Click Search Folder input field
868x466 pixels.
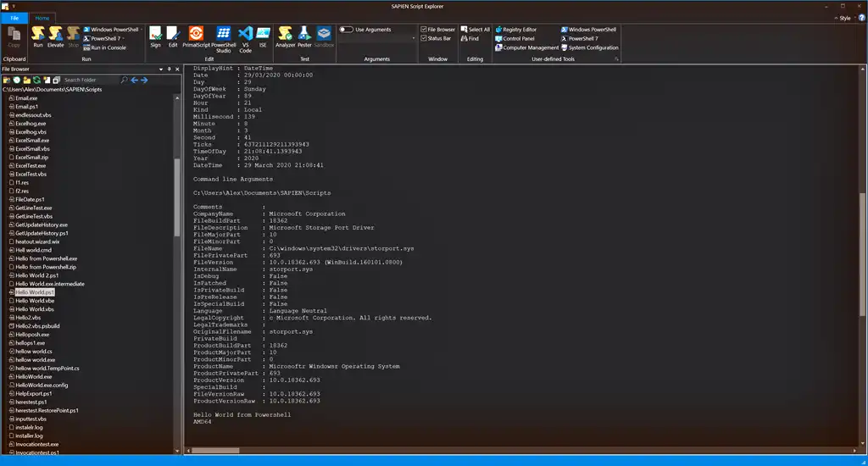tap(90, 80)
